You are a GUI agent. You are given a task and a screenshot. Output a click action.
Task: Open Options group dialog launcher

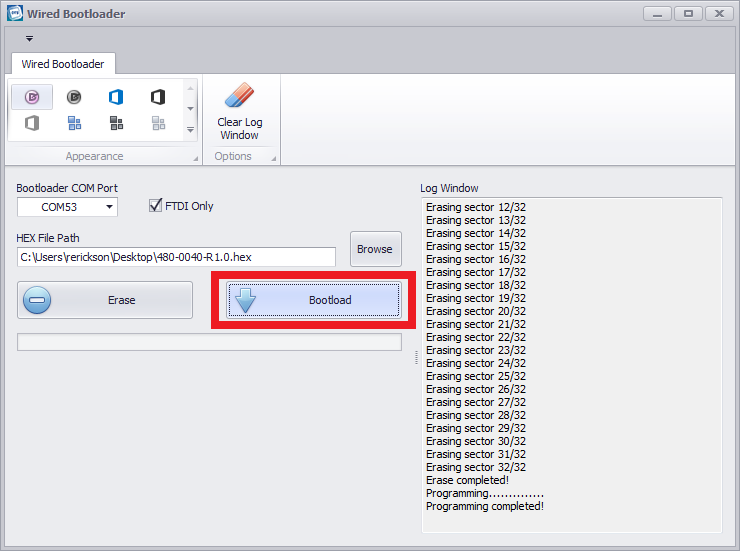click(x=273, y=159)
